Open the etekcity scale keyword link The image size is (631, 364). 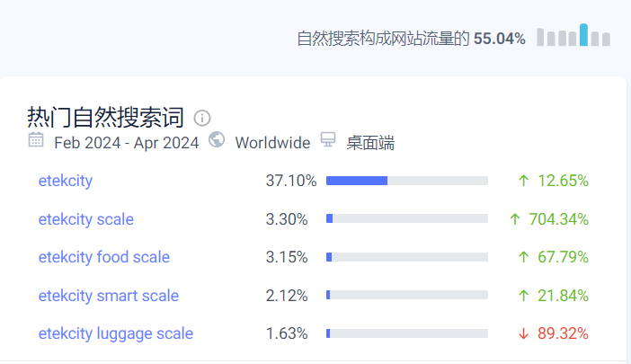pyautogui.click(x=86, y=219)
